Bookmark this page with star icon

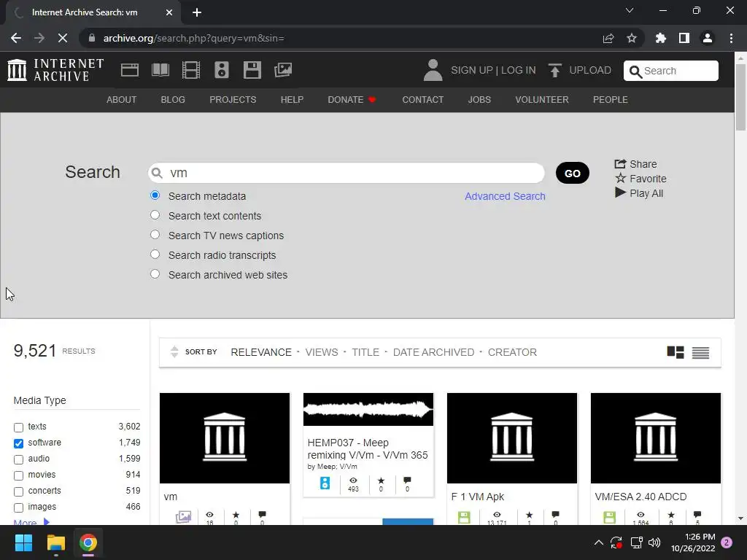[632, 38]
